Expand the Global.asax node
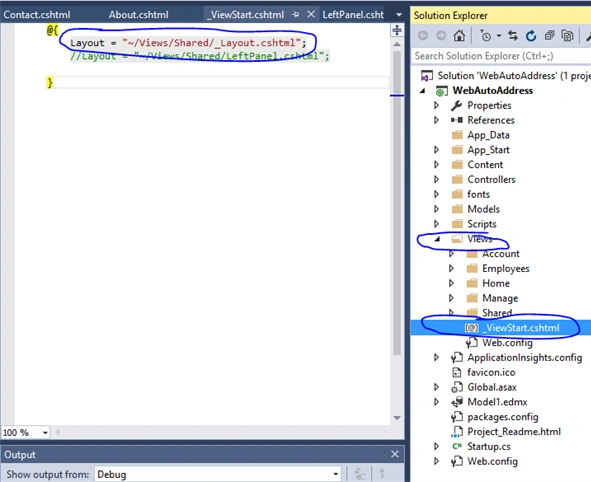Screen dimensions: 591x482 [436, 387]
